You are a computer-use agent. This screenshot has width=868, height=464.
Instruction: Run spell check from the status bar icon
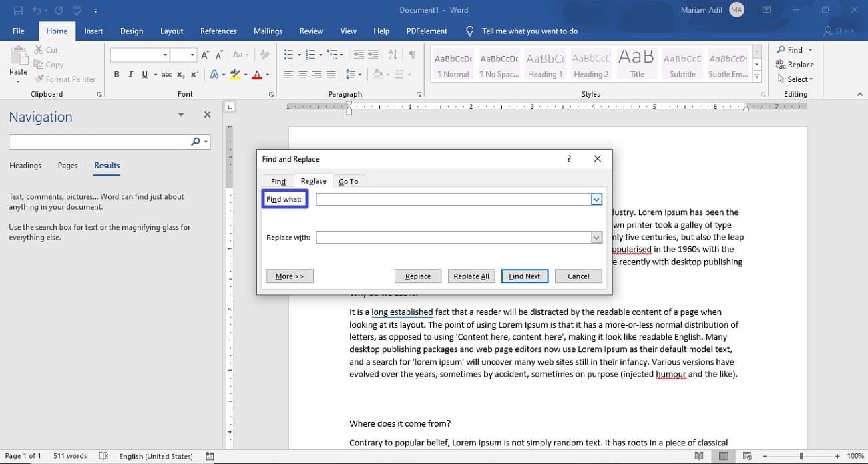(103, 456)
